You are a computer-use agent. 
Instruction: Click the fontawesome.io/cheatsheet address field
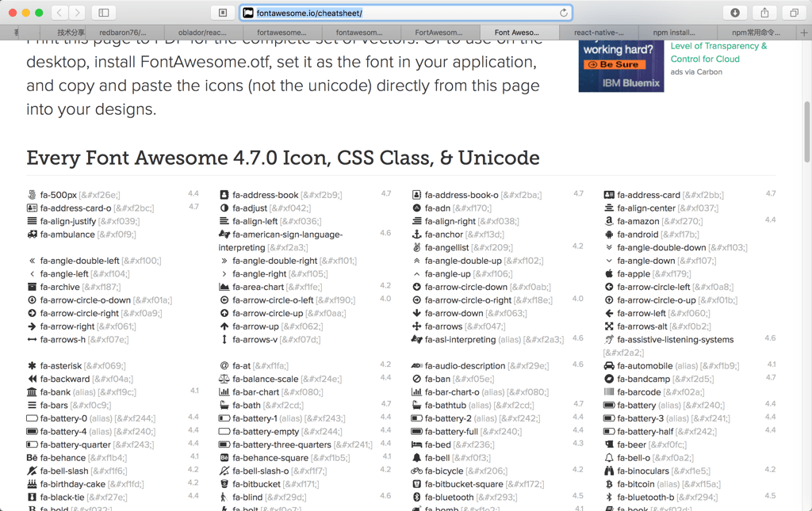(x=406, y=13)
